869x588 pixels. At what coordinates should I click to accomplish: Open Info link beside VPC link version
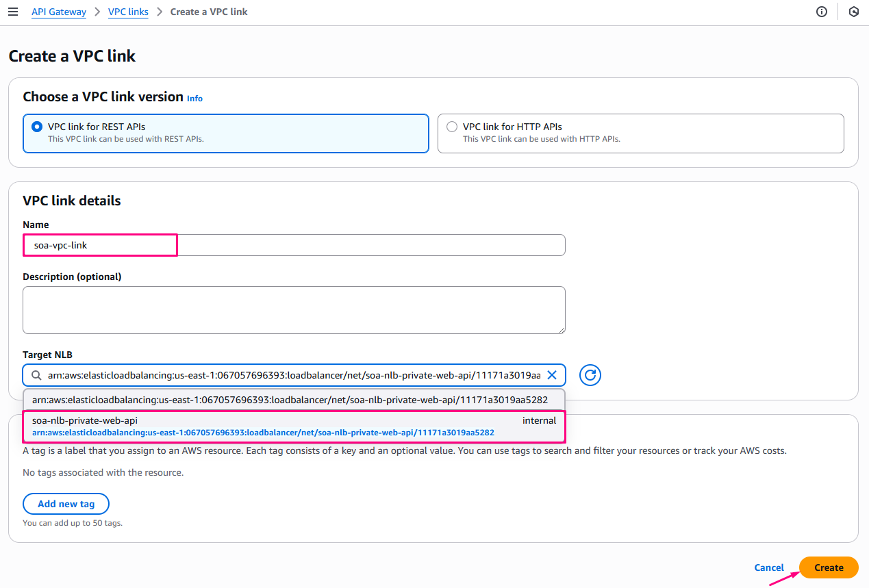194,99
